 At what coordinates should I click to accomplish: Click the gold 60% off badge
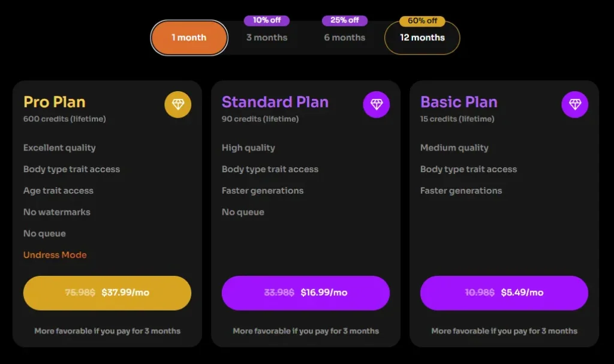click(x=422, y=21)
